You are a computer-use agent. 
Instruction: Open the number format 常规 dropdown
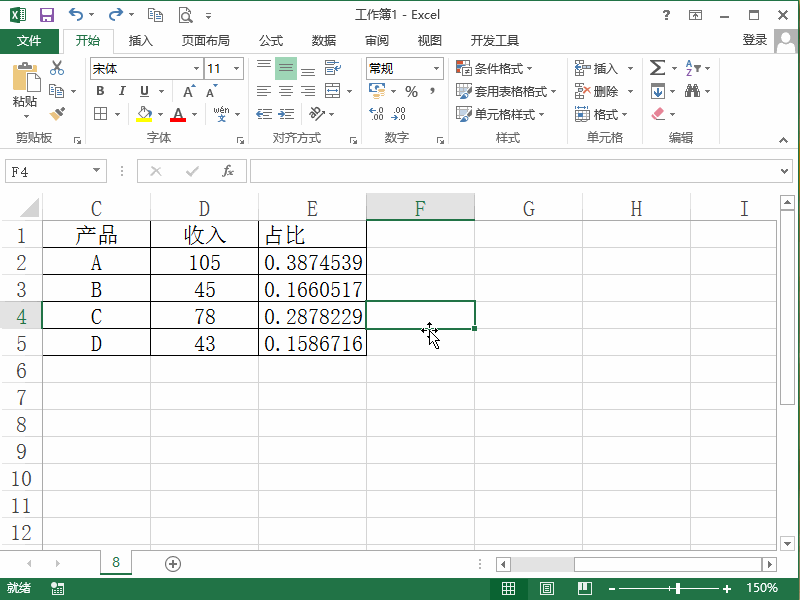tap(436, 68)
